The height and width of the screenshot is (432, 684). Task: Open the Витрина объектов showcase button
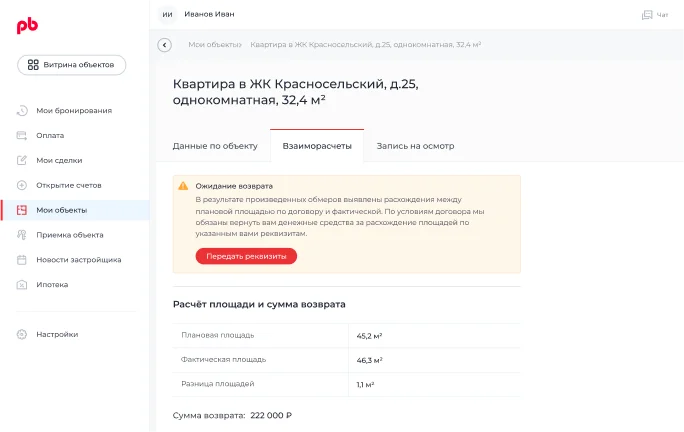point(71,65)
